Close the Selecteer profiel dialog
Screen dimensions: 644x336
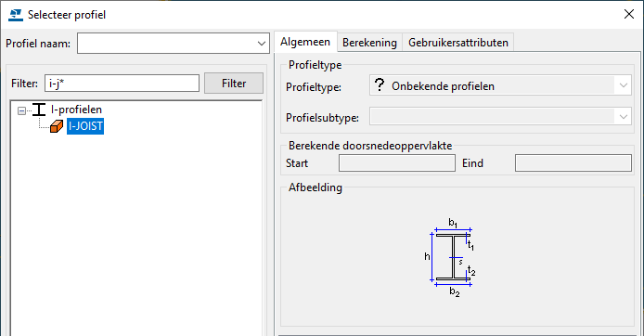pos(628,14)
